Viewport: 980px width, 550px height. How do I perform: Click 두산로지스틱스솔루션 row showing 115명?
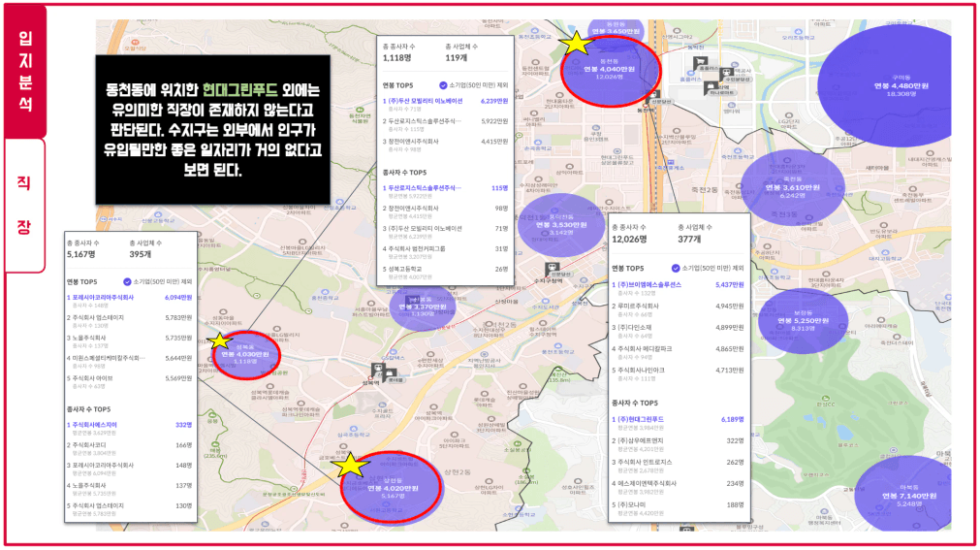[x=445, y=191]
